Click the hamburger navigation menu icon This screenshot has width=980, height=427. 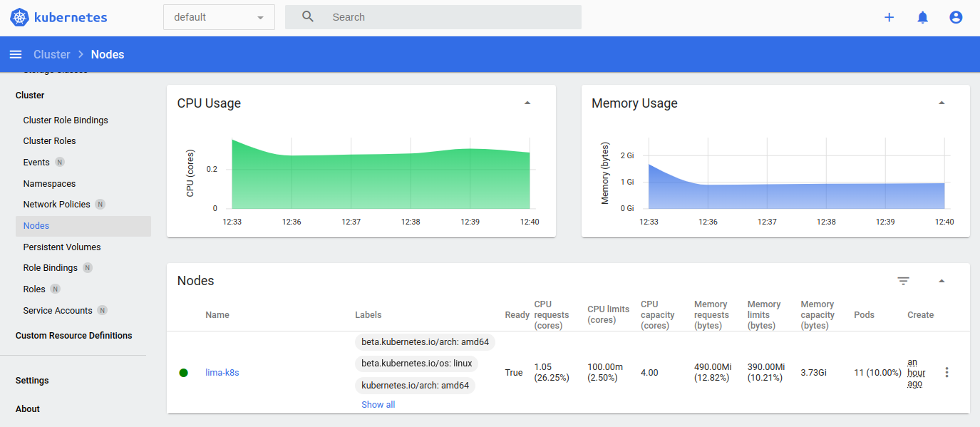(15, 53)
